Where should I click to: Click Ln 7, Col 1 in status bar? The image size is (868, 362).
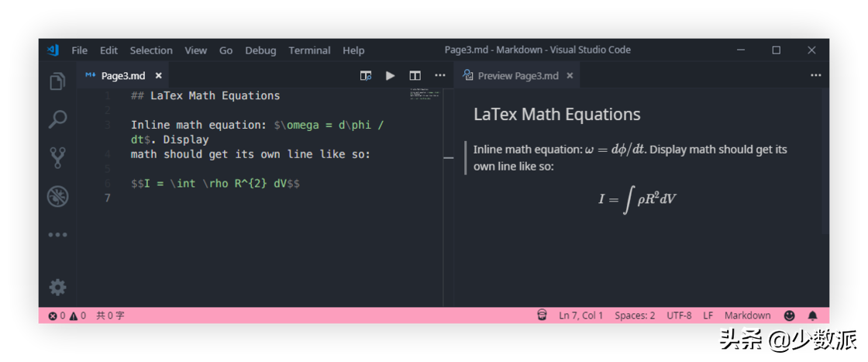[x=580, y=315]
